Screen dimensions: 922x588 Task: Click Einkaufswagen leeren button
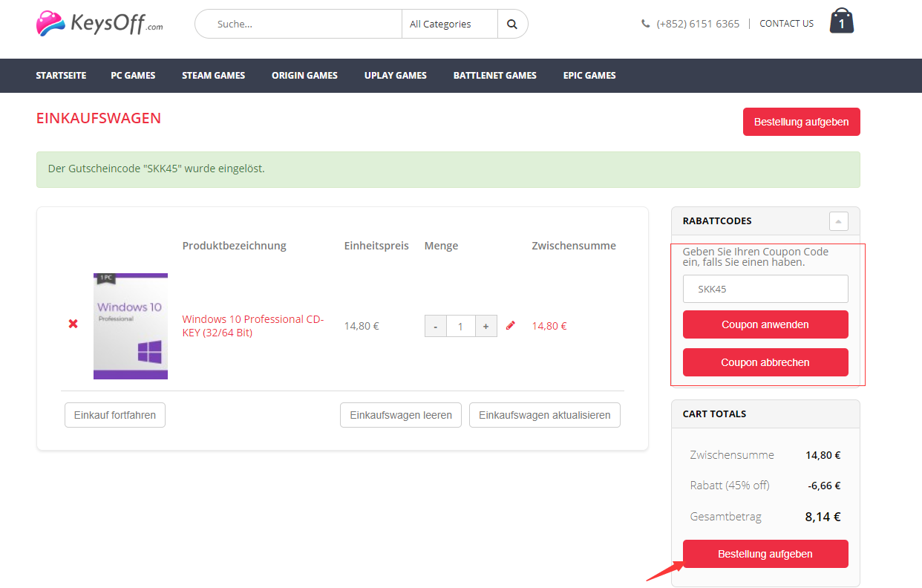pos(401,415)
